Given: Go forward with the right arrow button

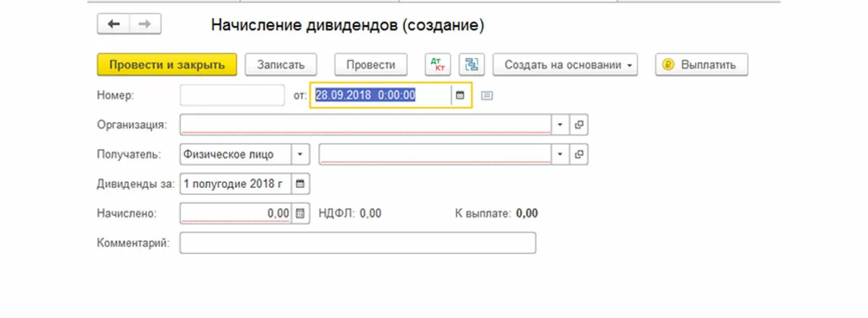Looking at the screenshot, I should click(145, 24).
